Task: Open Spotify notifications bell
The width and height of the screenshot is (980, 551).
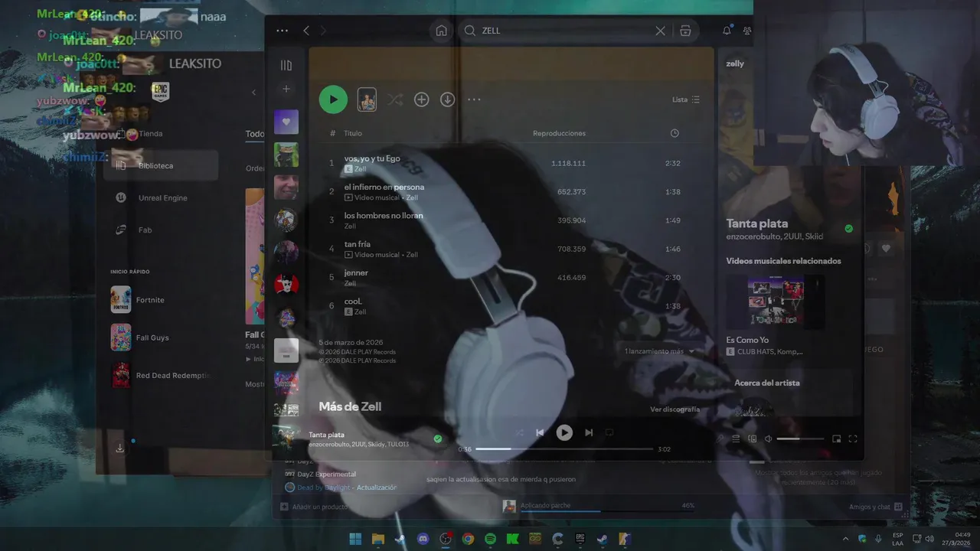Action: (727, 31)
